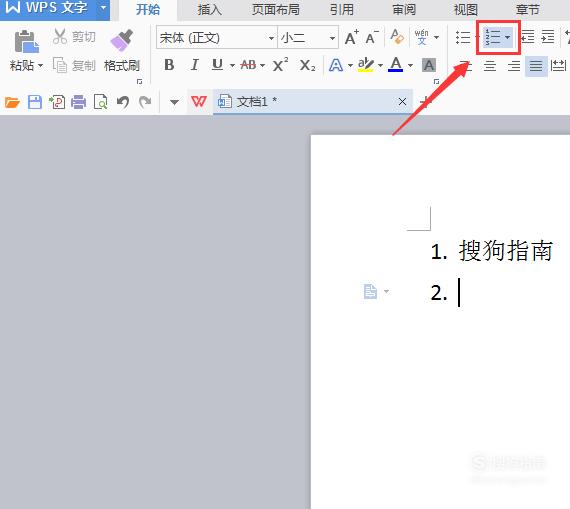Click the red WPS home icon
The width and height of the screenshot is (570, 509).
coord(199,101)
